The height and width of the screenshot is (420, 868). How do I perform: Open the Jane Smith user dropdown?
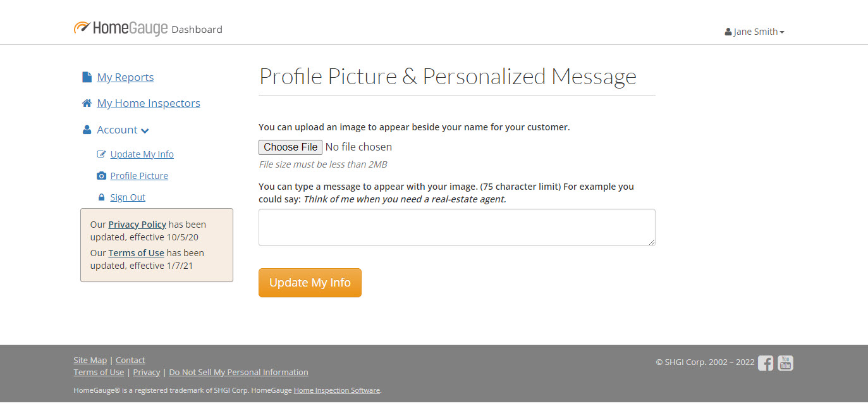755,32
